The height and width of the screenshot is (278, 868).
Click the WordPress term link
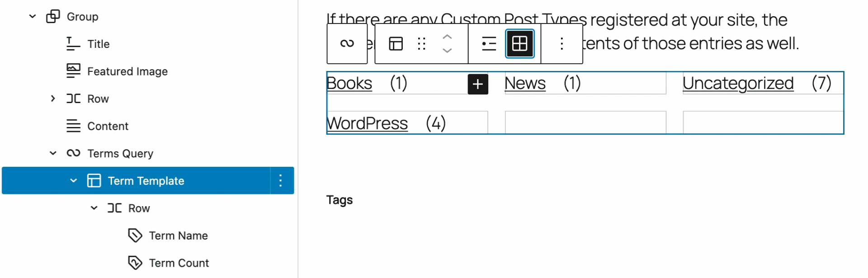pos(367,123)
